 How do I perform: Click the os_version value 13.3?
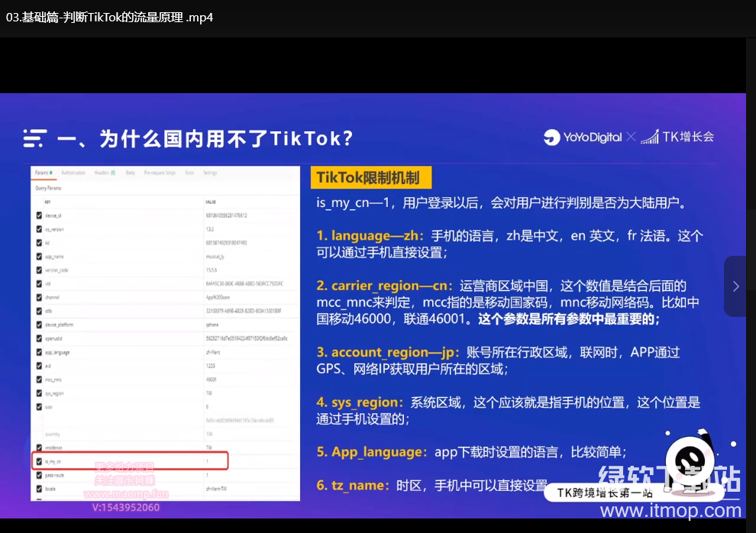[x=210, y=229]
